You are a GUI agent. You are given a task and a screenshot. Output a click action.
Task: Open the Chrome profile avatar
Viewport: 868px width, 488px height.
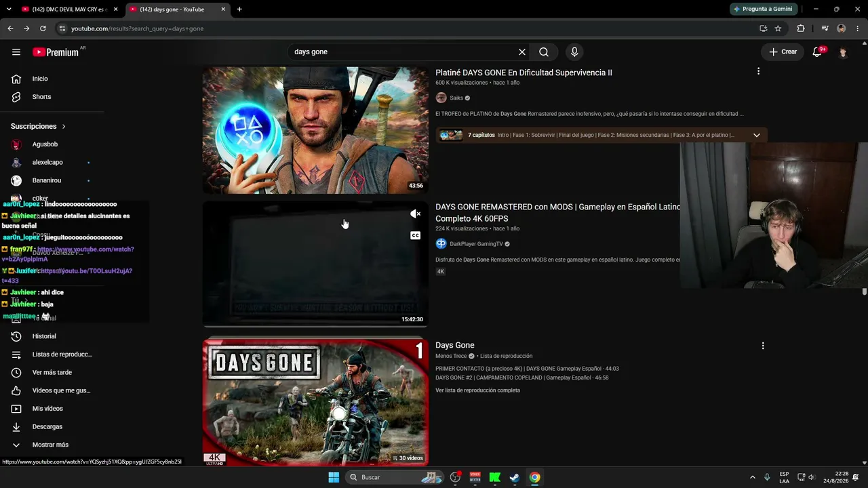click(842, 28)
